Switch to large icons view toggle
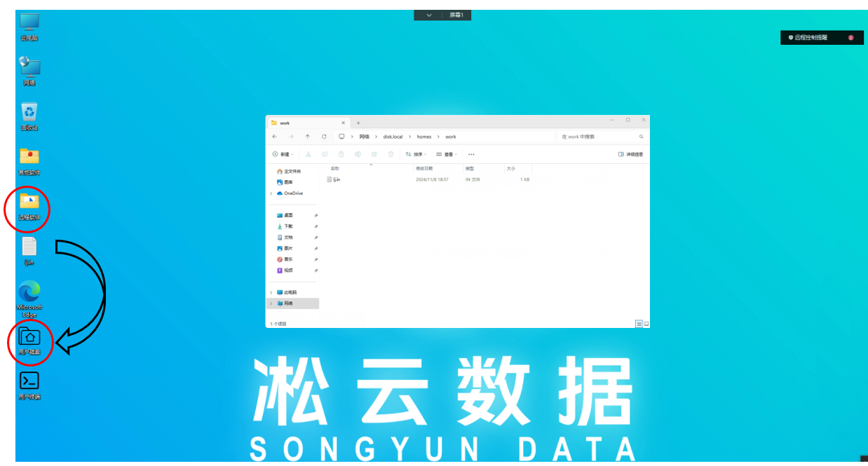The width and height of the screenshot is (868, 466). [x=646, y=324]
